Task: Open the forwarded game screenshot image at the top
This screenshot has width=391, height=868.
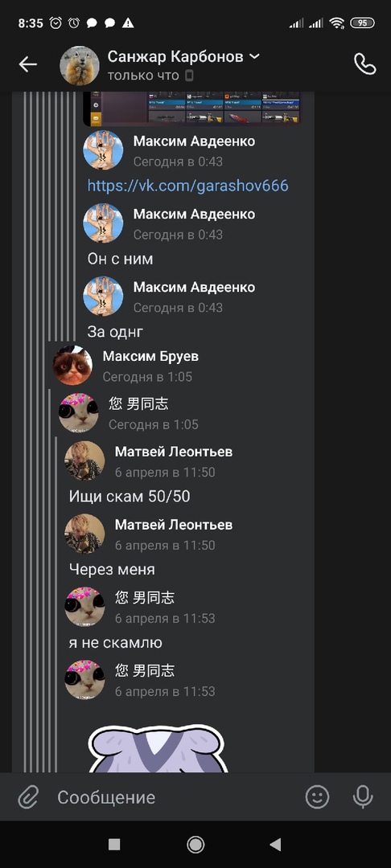Action: [192, 108]
